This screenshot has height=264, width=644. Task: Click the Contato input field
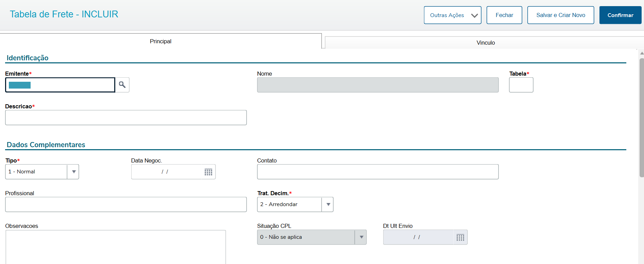(x=378, y=172)
